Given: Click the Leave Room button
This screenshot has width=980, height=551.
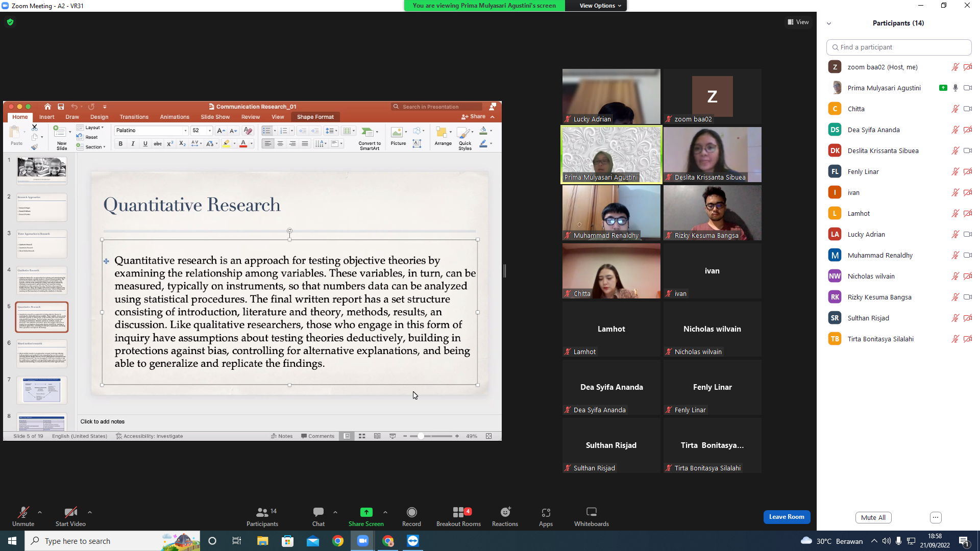Looking at the screenshot, I should (787, 517).
